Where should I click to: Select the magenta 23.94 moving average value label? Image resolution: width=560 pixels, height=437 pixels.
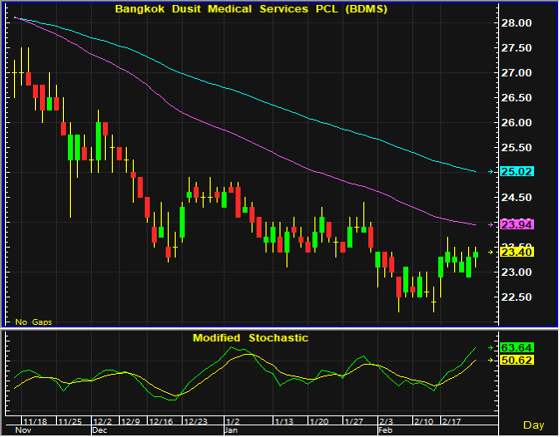516,225
